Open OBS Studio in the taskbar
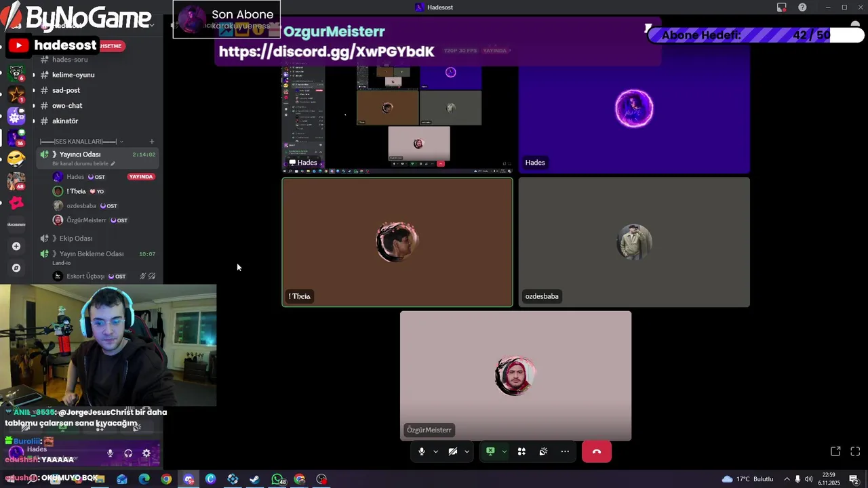 point(321,479)
